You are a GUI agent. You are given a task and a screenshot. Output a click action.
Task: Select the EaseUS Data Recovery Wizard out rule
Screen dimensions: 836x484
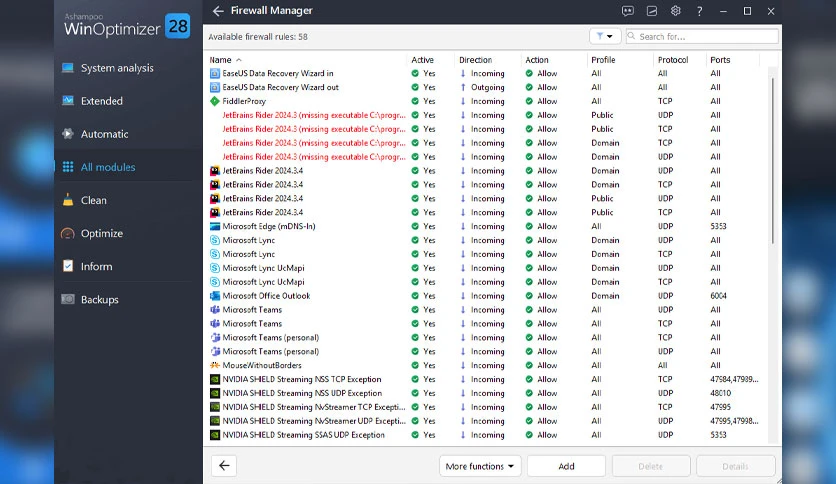(280, 87)
